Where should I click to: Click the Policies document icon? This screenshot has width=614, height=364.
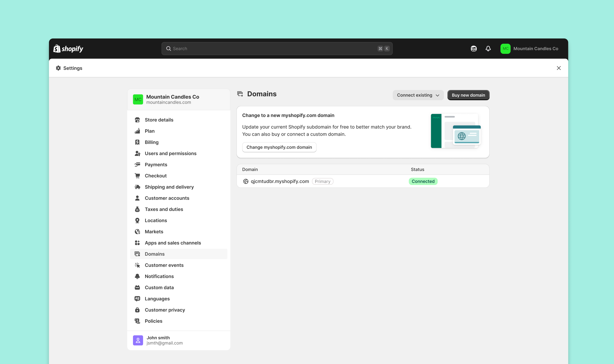[137, 321]
